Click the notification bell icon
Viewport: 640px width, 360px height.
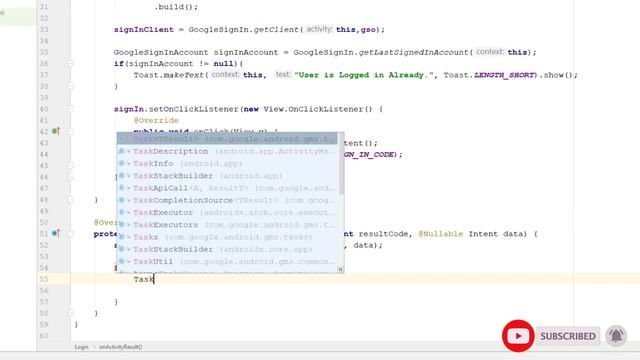(616, 336)
